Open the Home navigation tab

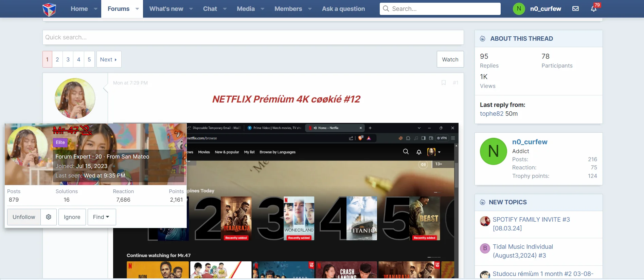click(x=79, y=9)
